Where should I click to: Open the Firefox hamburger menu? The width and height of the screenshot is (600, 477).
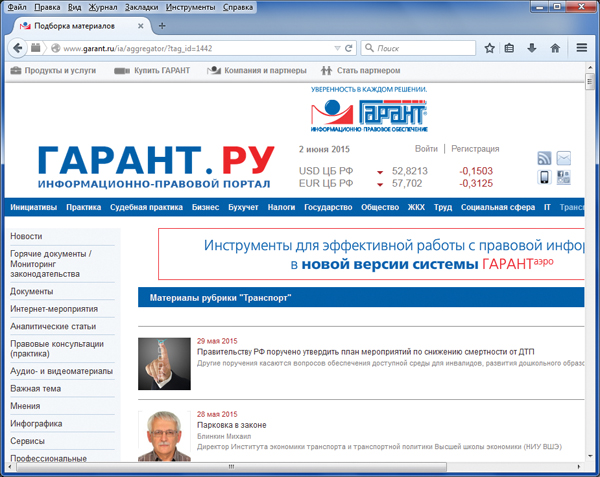point(581,48)
